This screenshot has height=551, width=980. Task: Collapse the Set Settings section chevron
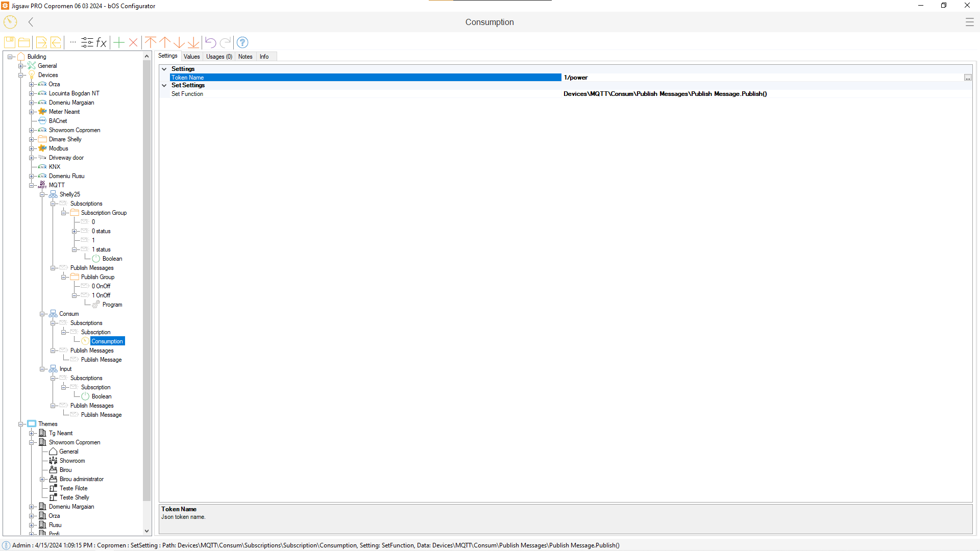click(164, 85)
